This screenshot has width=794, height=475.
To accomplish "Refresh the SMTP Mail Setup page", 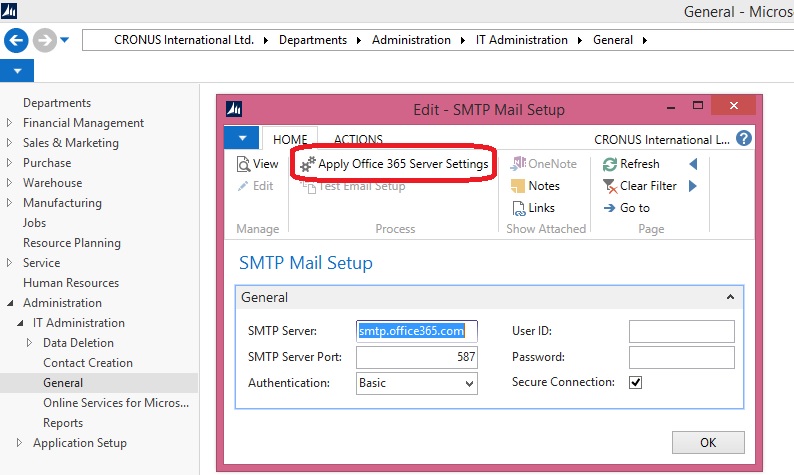I will coord(631,164).
